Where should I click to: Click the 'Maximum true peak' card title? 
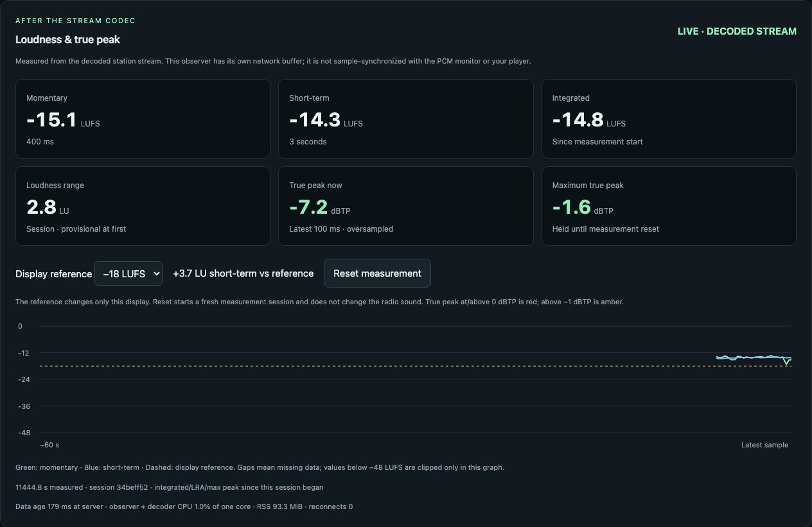(588, 186)
